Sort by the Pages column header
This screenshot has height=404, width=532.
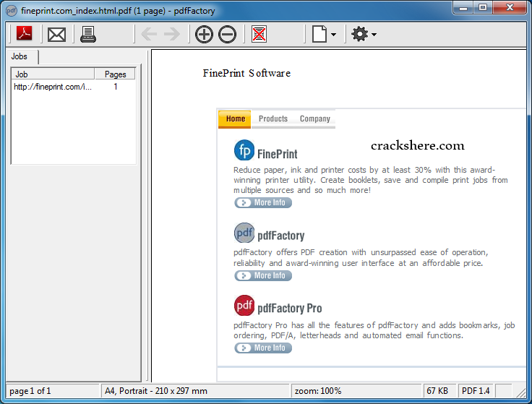(x=115, y=74)
